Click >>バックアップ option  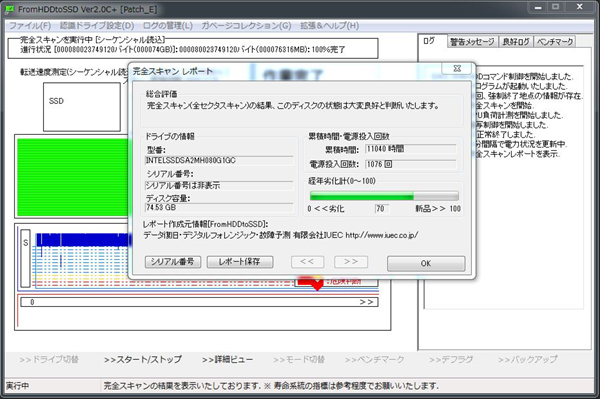click(x=528, y=360)
